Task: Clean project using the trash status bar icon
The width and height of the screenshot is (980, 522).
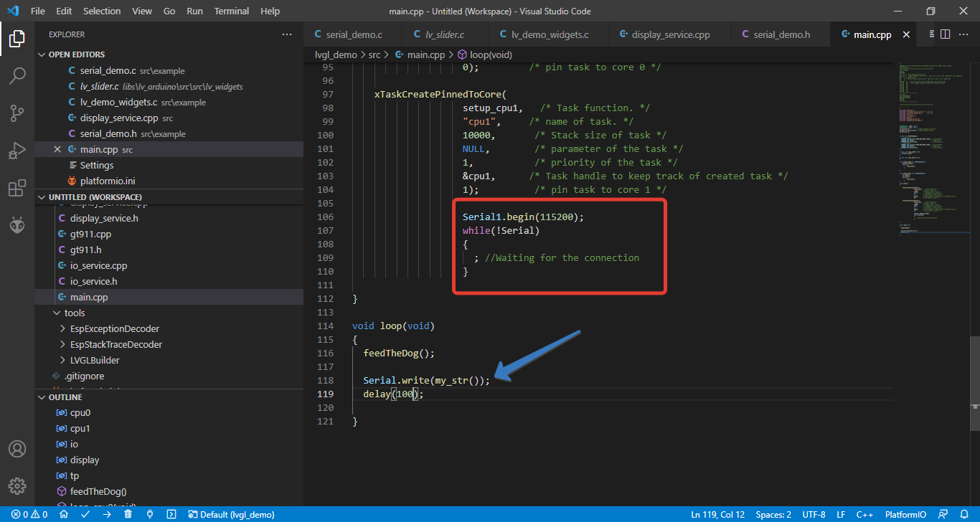Action: click(127, 514)
